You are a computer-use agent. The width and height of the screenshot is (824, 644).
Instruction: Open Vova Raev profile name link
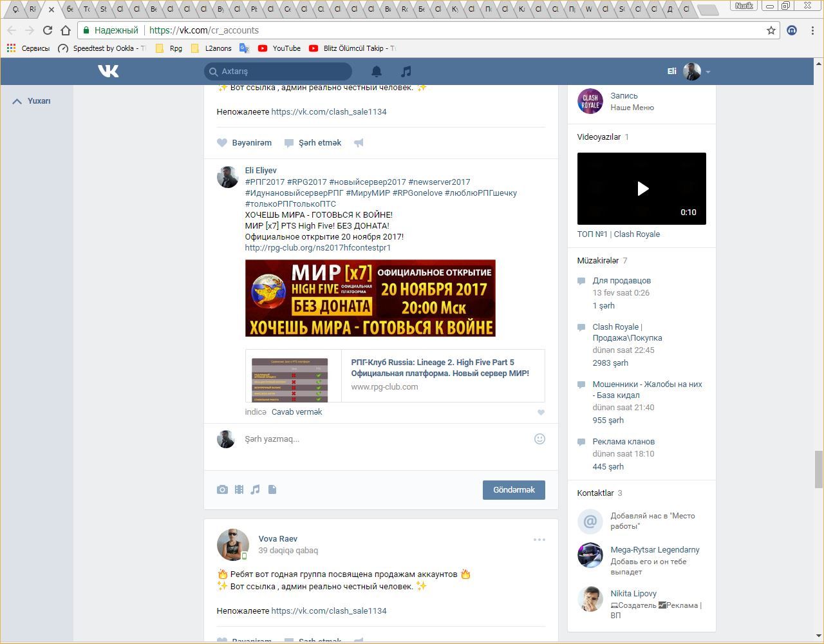pos(278,539)
